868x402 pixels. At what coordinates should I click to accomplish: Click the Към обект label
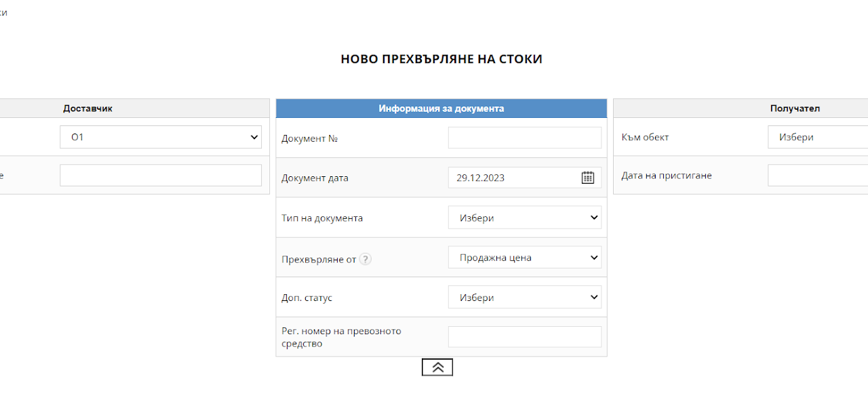[645, 137]
